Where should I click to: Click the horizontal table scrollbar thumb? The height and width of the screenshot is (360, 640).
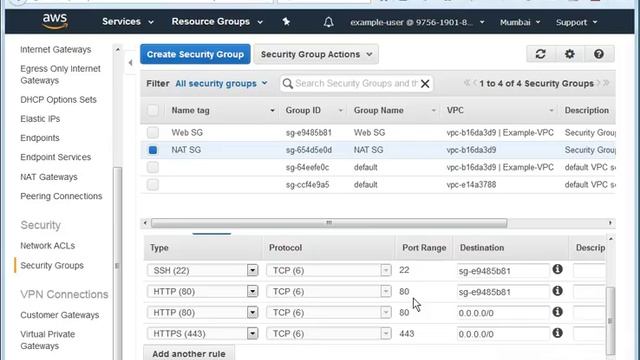click(x=329, y=223)
